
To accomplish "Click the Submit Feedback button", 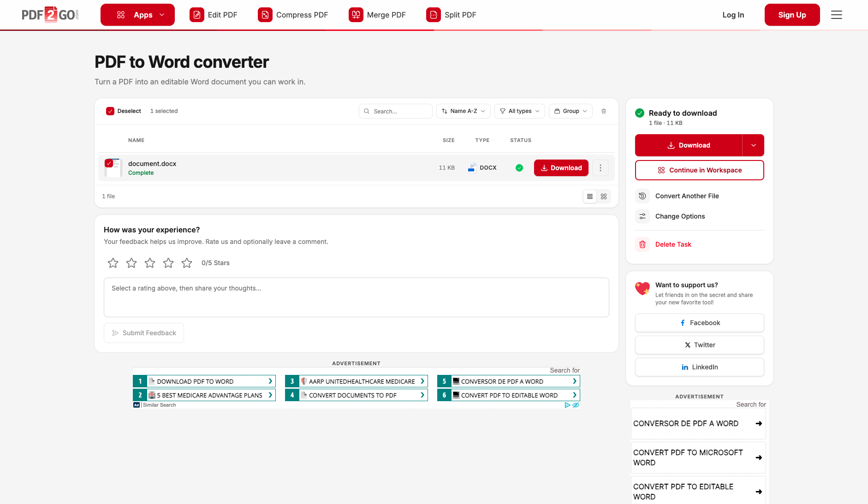I will point(144,333).
